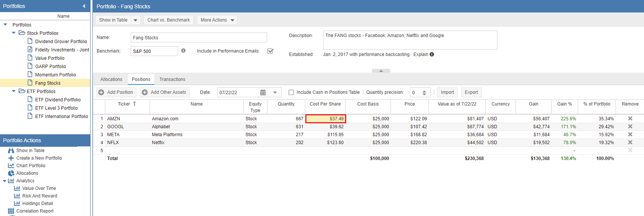
Task: Open the date calendar picker icon
Action: point(263,93)
